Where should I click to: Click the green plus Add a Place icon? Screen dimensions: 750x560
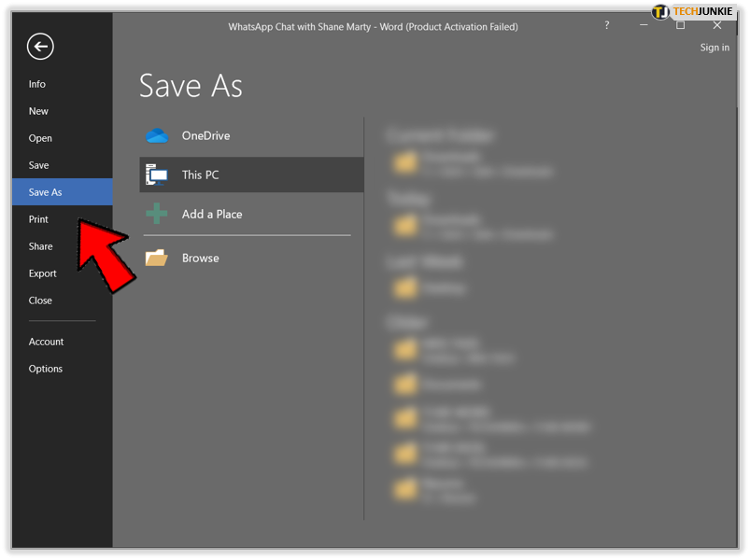pos(156,214)
